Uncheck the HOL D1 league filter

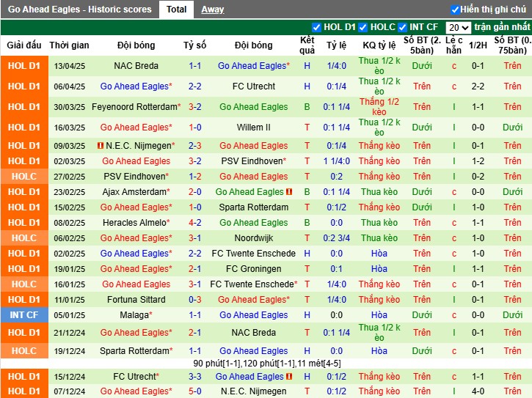click(x=316, y=27)
